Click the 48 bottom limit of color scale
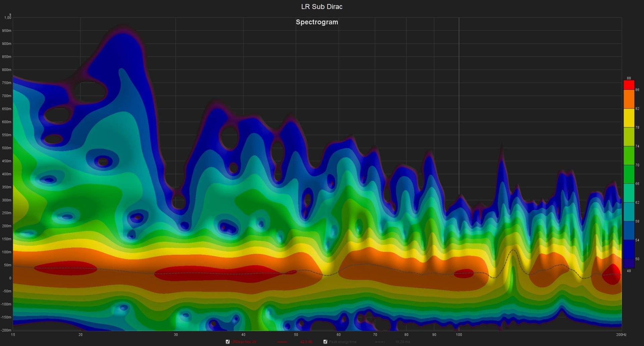This screenshot has height=346, width=644. (x=629, y=271)
